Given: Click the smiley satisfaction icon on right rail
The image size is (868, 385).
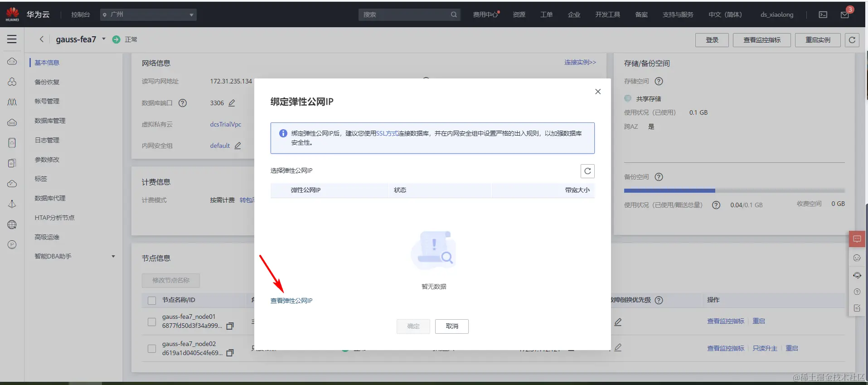Looking at the screenshot, I should (857, 258).
